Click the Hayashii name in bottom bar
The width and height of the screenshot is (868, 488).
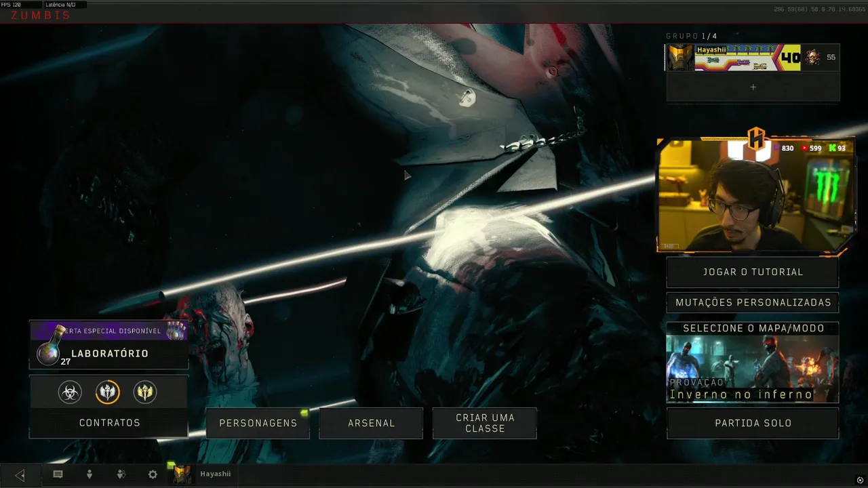coord(216,474)
